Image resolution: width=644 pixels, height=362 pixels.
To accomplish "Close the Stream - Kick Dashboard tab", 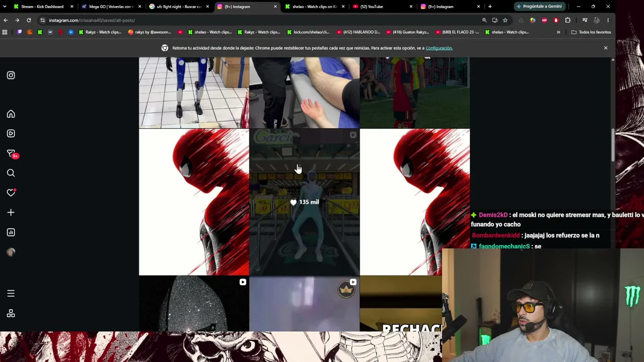I will (72, 7).
